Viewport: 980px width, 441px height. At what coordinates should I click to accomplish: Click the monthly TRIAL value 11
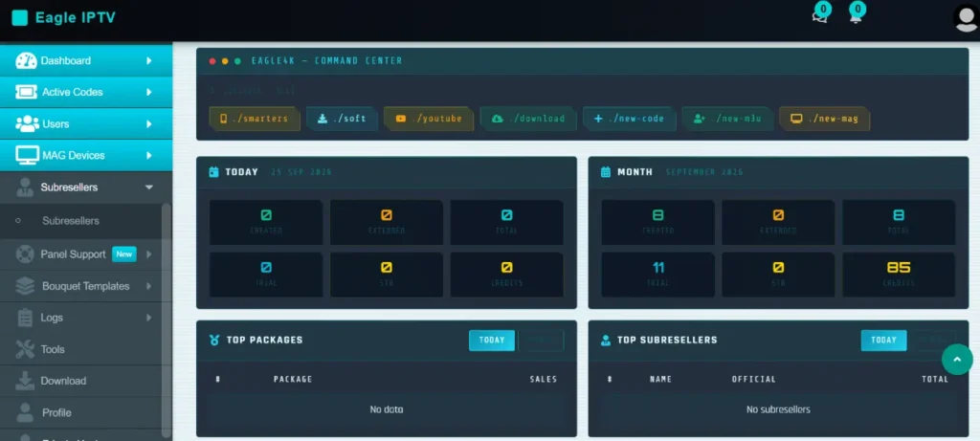click(658, 268)
